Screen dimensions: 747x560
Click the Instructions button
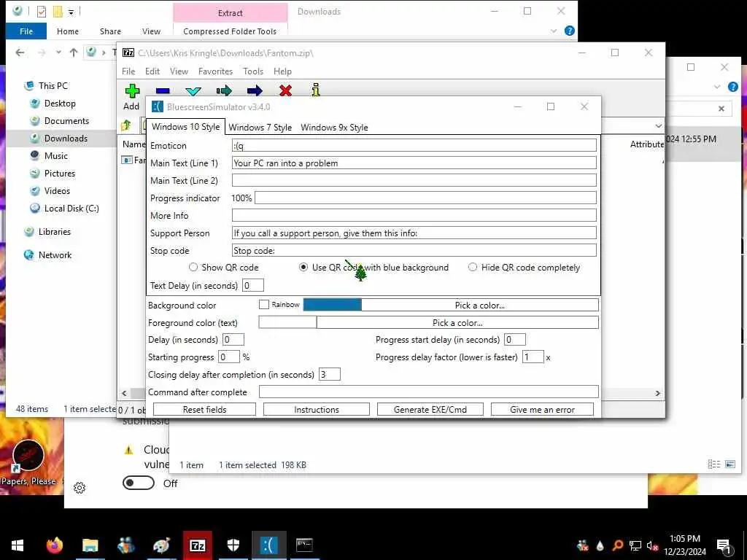point(317,410)
